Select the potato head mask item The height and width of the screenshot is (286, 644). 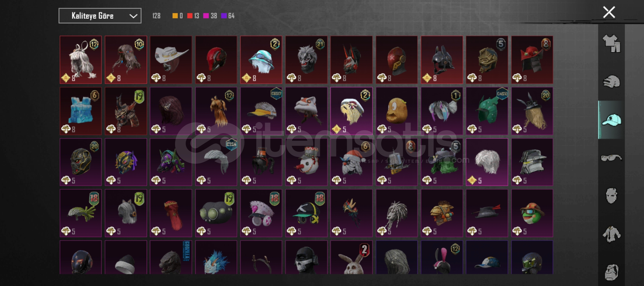pyautogui.click(x=397, y=111)
